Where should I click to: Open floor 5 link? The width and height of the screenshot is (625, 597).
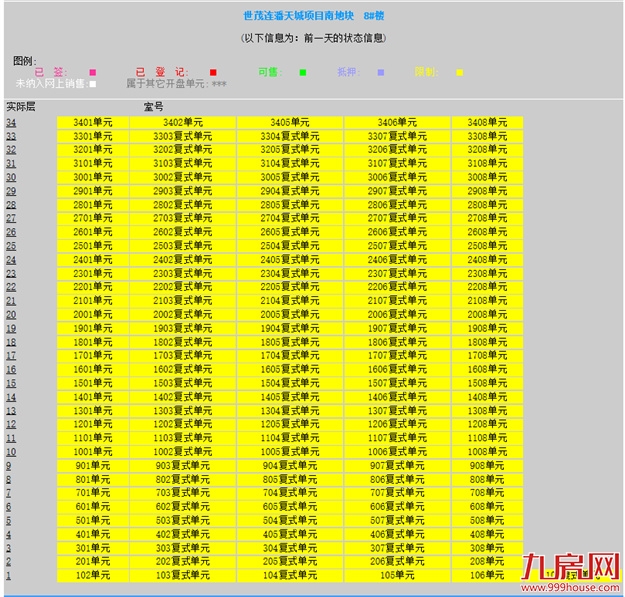[8, 520]
